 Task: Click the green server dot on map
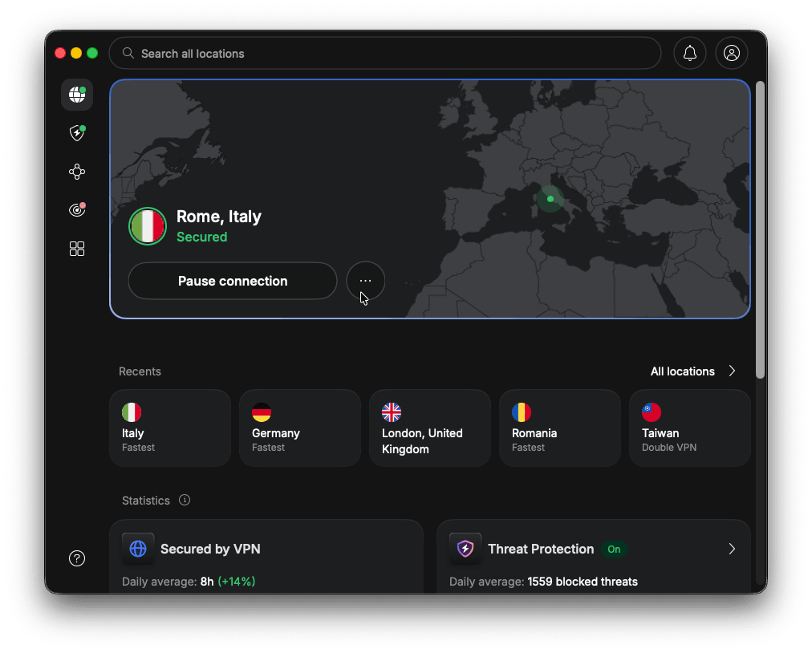click(x=550, y=199)
